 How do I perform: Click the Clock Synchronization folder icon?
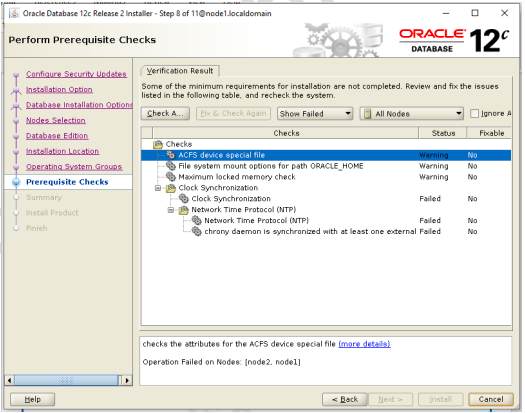click(x=171, y=188)
